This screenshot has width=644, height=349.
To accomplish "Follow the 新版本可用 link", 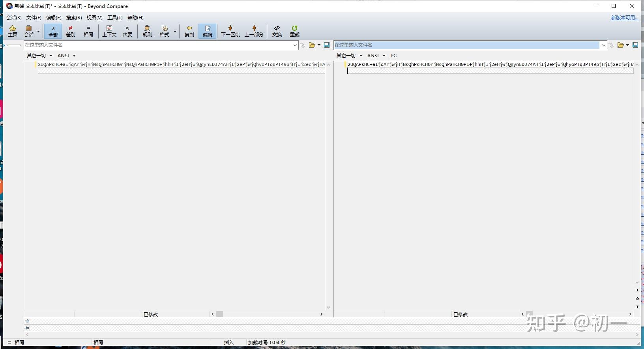I will click(x=625, y=18).
